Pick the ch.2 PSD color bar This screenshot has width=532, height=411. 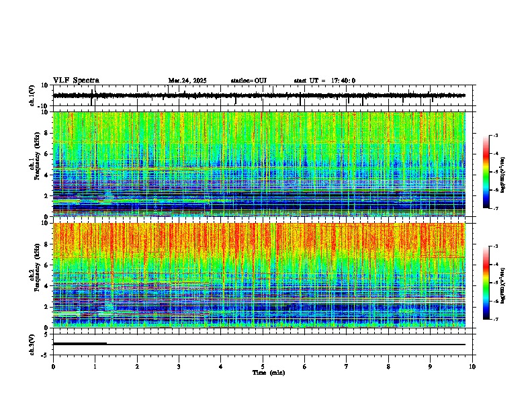pyautogui.click(x=486, y=283)
